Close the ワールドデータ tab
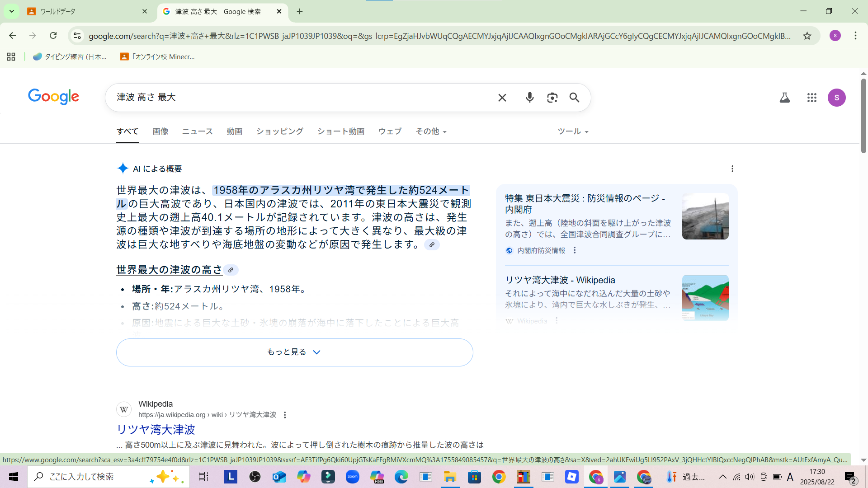The height and width of the screenshot is (488, 868). 145,11
